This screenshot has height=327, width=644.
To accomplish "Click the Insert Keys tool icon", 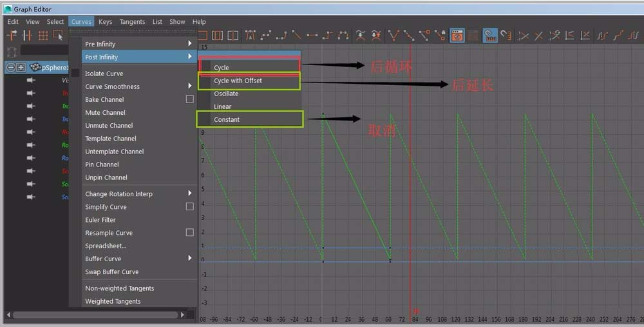I will (x=27, y=35).
